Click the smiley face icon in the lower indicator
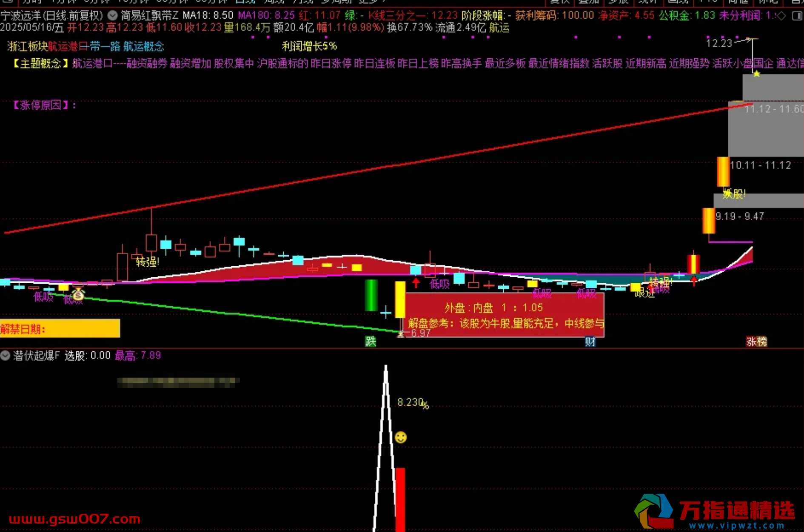This screenshot has height=532, width=804. [x=401, y=437]
